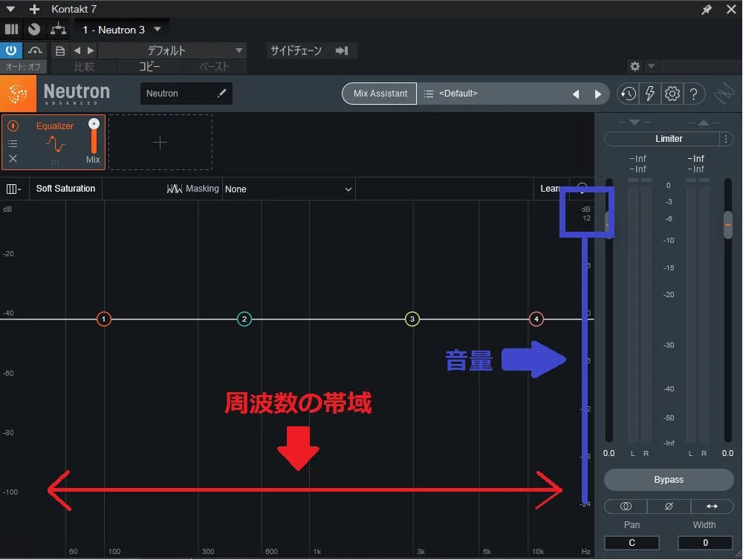Select EQ band node 4

point(536,319)
